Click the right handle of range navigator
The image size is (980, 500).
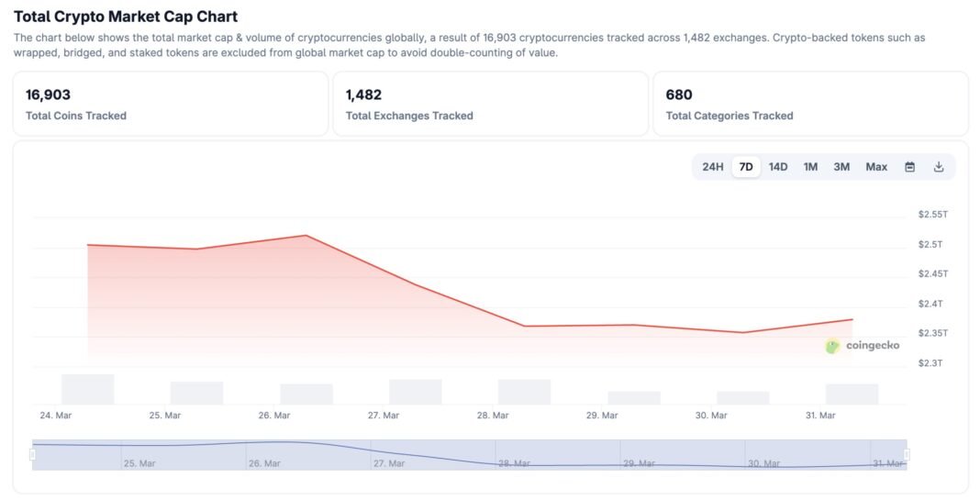907,454
